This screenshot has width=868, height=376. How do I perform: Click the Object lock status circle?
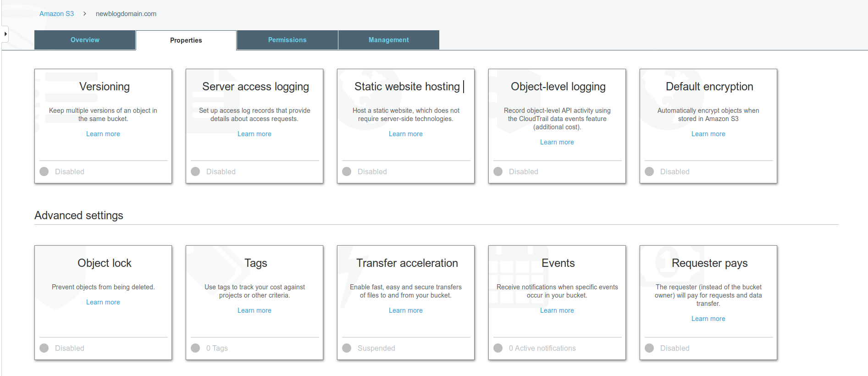44,348
